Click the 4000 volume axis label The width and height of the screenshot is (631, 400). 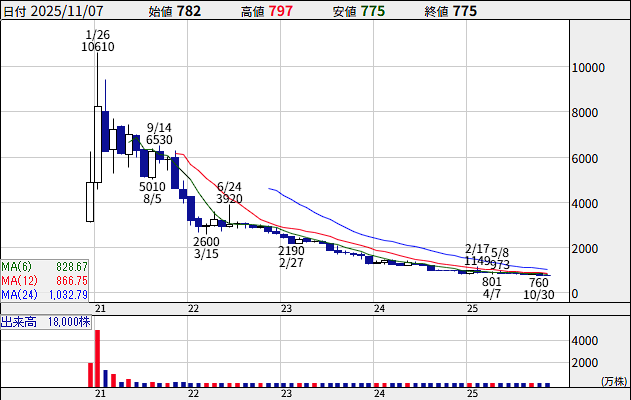[585, 341]
